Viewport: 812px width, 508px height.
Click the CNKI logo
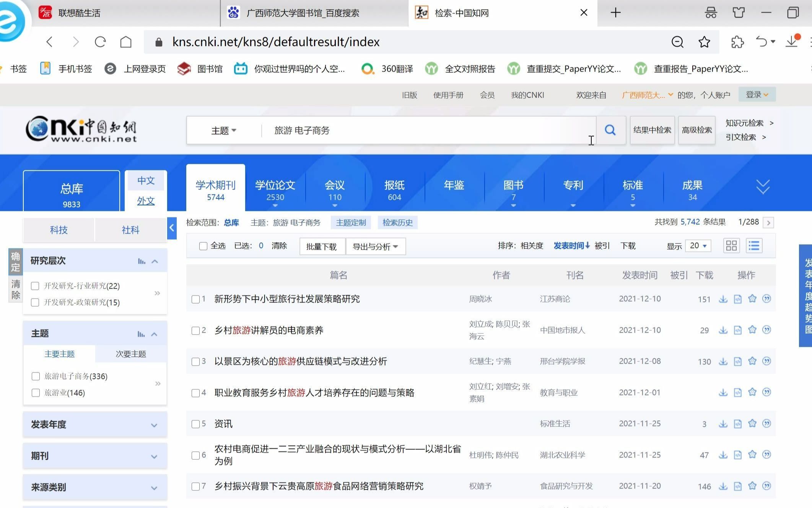click(81, 129)
